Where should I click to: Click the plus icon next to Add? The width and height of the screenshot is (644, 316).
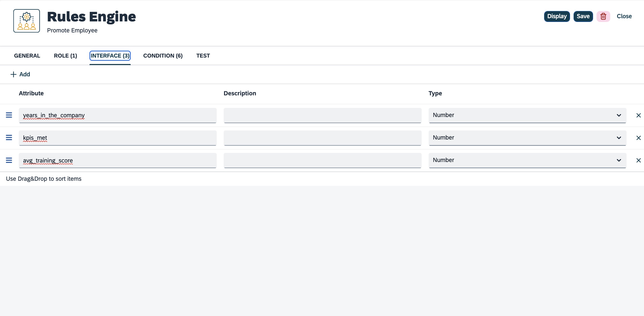pos(14,74)
